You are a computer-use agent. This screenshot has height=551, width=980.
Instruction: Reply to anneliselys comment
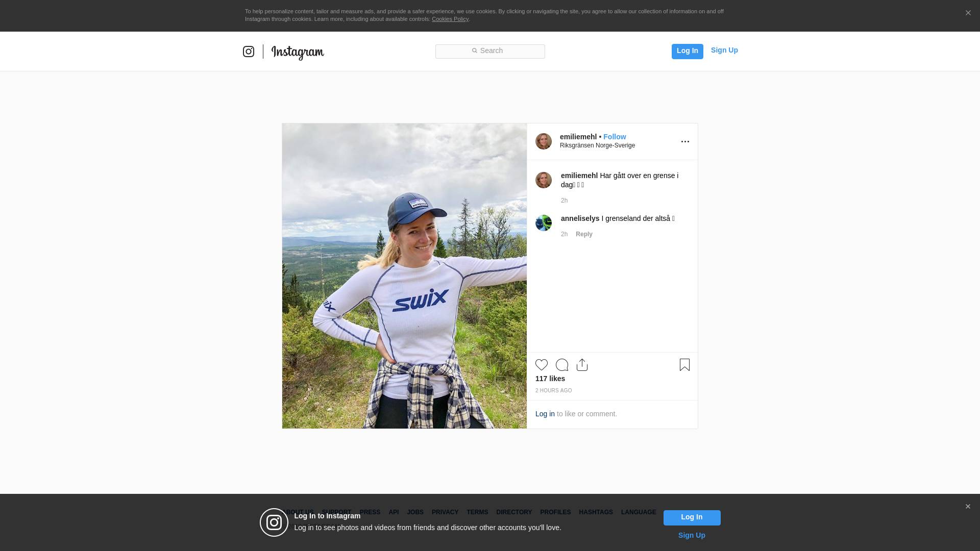(584, 234)
